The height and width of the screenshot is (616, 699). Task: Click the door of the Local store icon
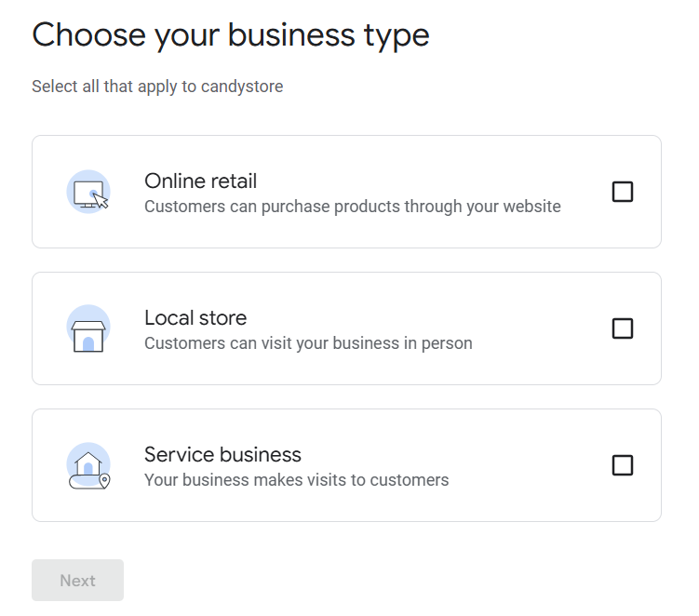coord(88,343)
